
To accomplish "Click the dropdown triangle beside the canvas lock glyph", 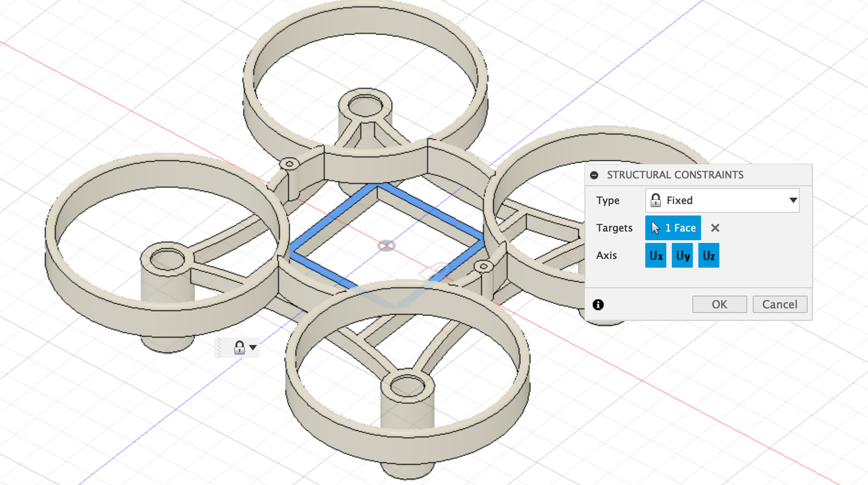I will 252,348.
